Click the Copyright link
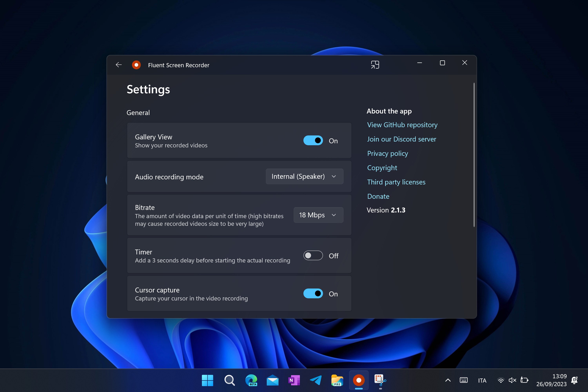This screenshot has height=392, width=588. (x=382, y=168)
